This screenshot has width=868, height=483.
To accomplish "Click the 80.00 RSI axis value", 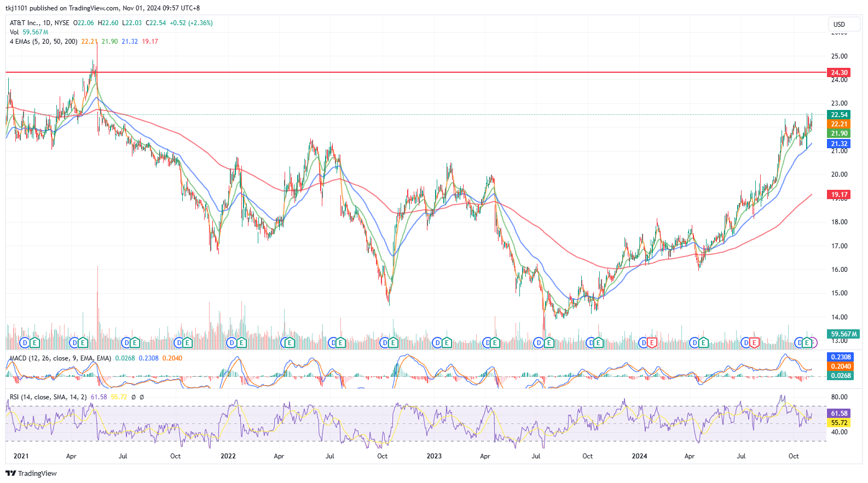I will pyautogui.click(x=839, y=397).
